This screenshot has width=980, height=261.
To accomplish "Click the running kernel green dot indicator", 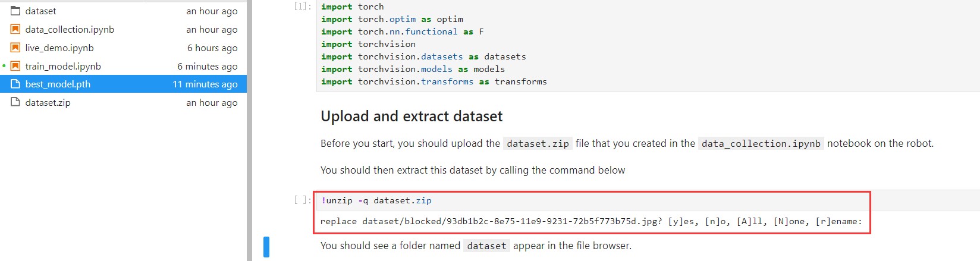I will (x=4, y=66).
